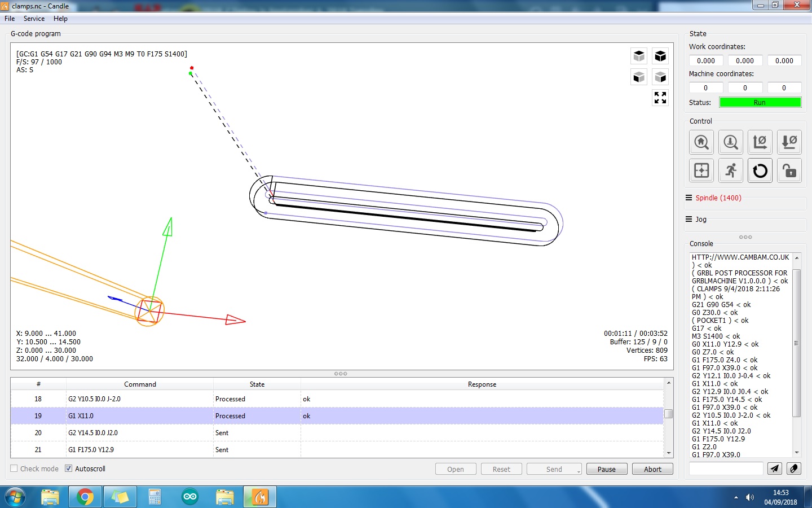Viewport: 812px width, 508px height.
Task: Enable the Check mode checkbox
Action: (x=15, y=468)
